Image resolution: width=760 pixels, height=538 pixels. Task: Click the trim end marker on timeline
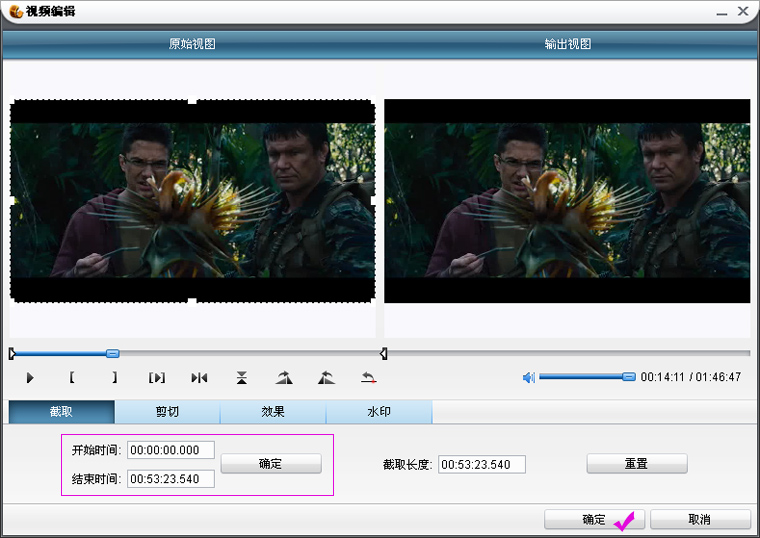tap(383, 354)
